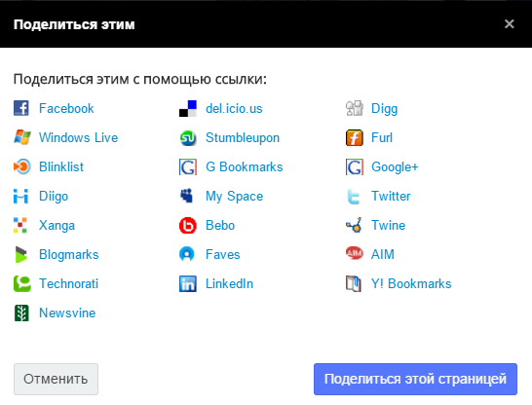Screen dimensions: 532x405
Task: Share via the G Bookmarks link
Action: point(244,166)
